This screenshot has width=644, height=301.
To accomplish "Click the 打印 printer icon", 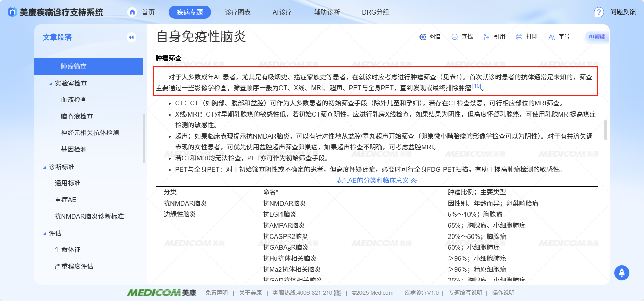I will tap(519, 37).
